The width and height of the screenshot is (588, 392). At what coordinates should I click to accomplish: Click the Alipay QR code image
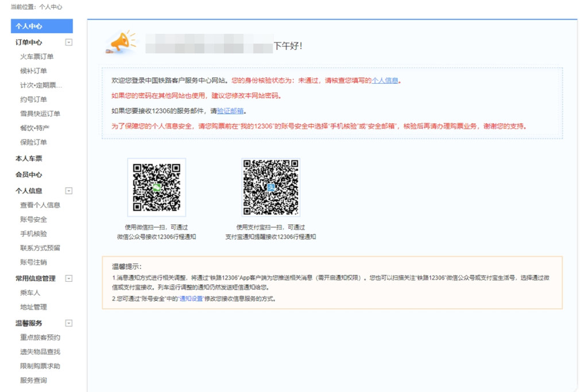click(x=270, y=187)
